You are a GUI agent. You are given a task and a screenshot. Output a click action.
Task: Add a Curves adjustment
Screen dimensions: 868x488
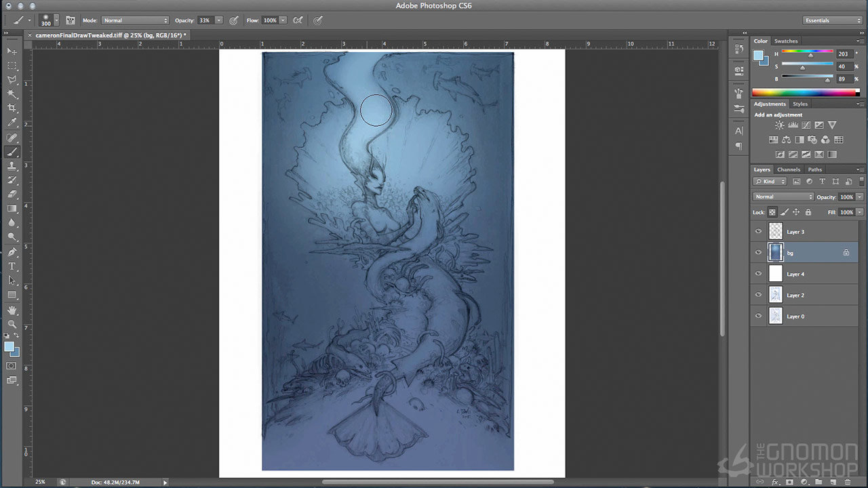point(806,125)
